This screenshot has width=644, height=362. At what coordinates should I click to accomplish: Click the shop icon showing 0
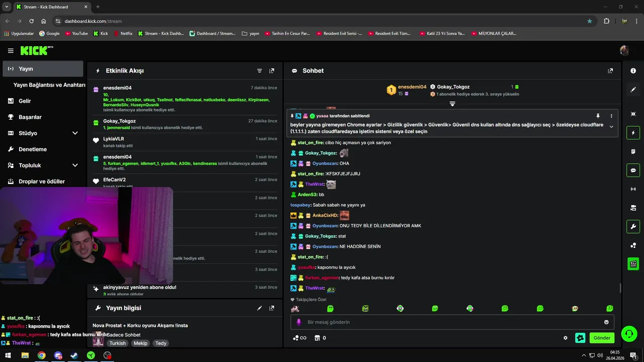point(320,338)
